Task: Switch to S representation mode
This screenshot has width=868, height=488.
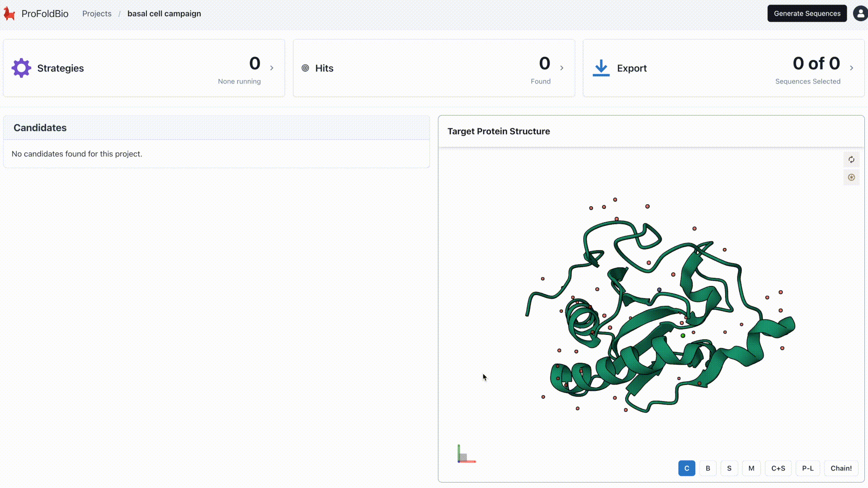Action: coord(729,469)
